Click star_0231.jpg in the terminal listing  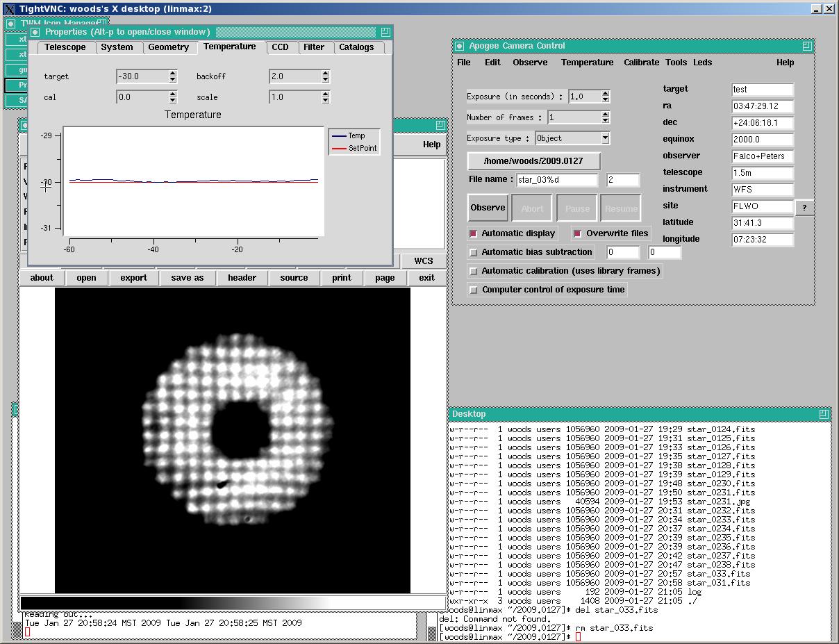[718, 502]
